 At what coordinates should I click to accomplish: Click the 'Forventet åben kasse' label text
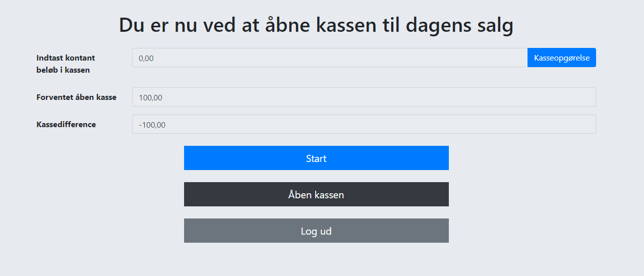coord(76,97)
